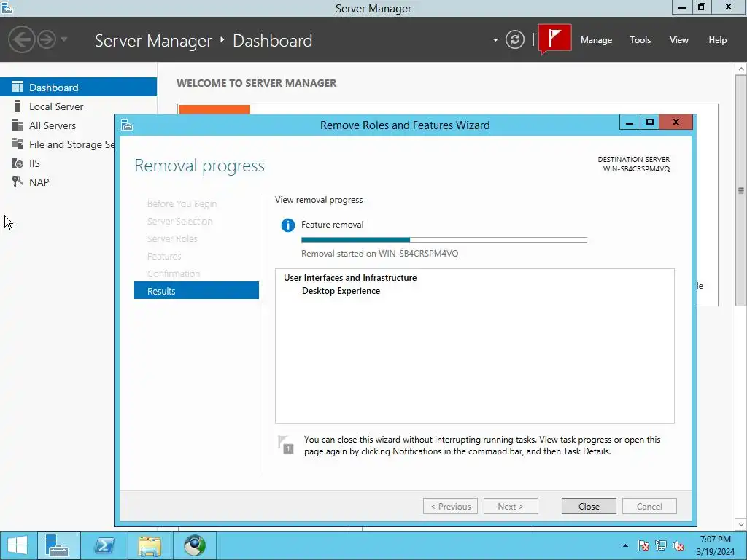Click the 'WELCOME TO SERVER MANAGER' heading
Image resolution: width=747 pixels, height=560 pixels.
pos(256,83)
